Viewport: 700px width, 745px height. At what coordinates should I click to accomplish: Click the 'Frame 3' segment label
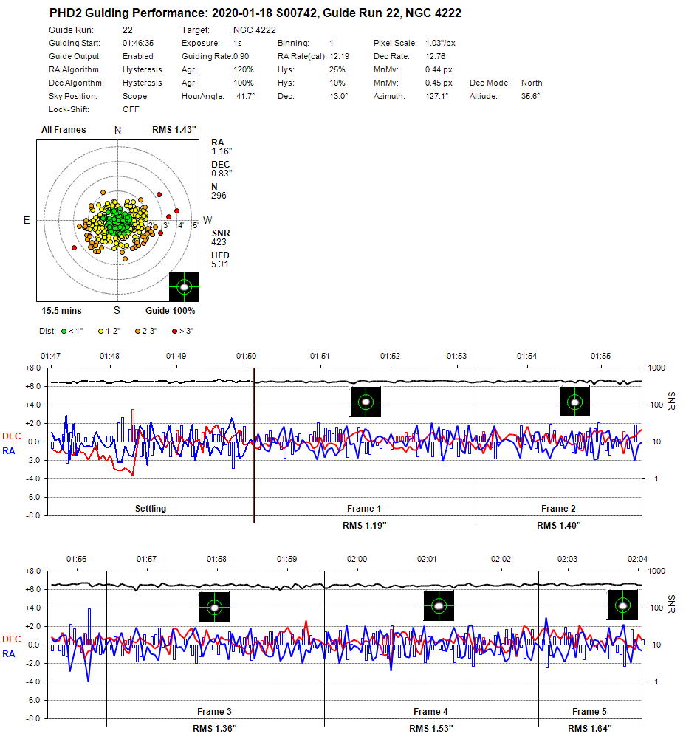pos(214,711)
